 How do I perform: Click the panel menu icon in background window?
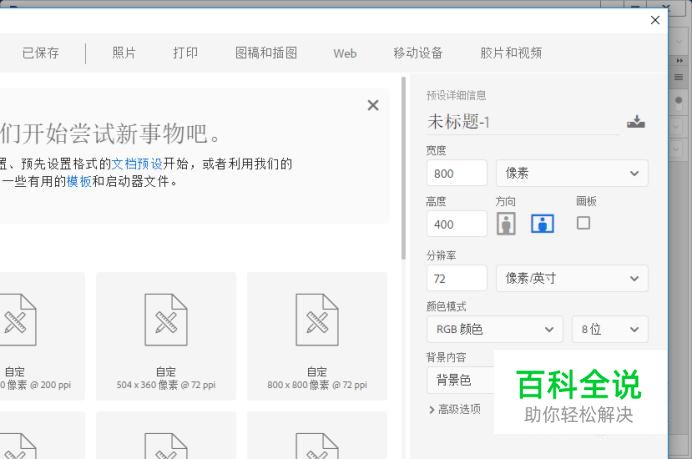click(679, 77)
